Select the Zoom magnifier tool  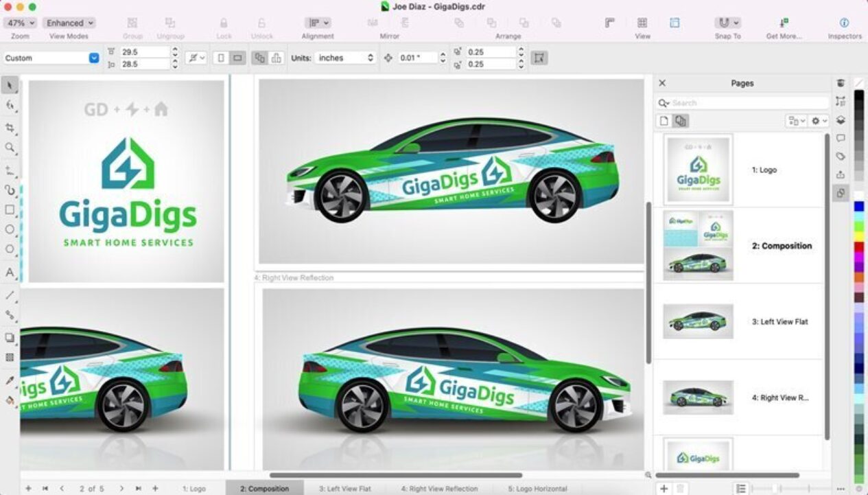pyautogui.click(x=10, y=148)
